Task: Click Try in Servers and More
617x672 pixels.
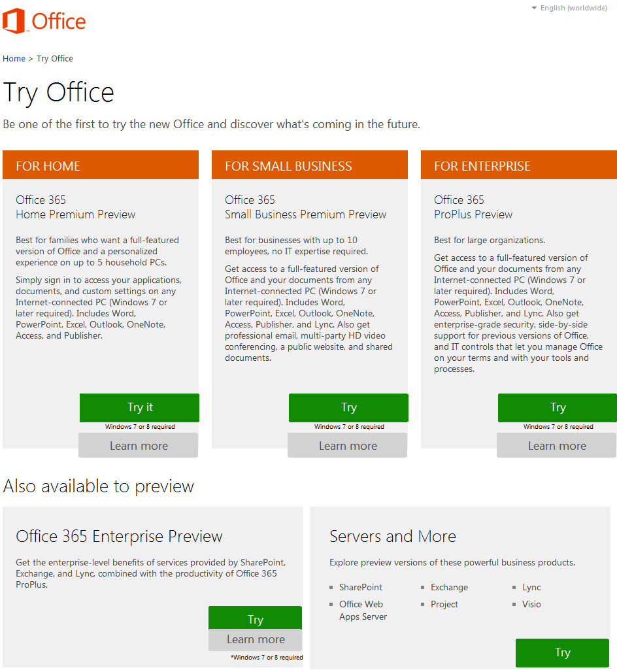Action: (563, 652)
